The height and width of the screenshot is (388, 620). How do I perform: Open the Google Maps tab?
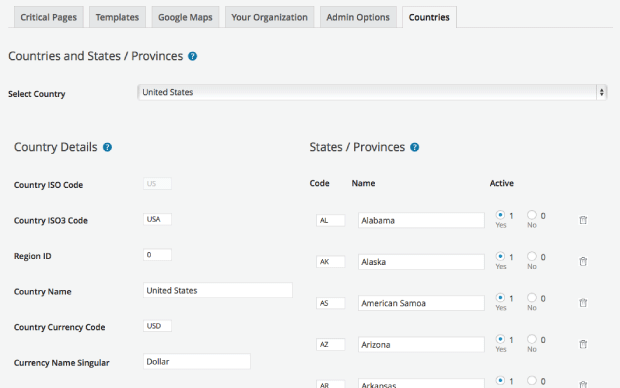[185, 17]
